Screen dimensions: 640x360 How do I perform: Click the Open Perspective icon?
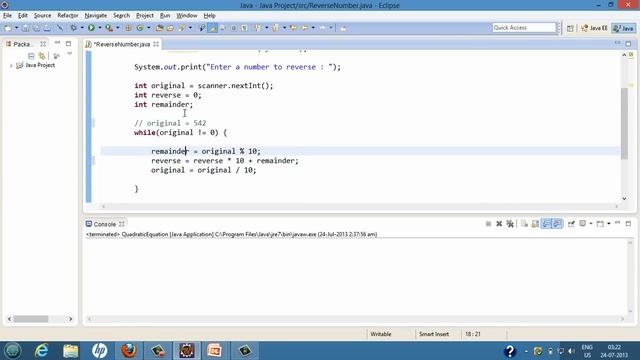coord(570,28)
